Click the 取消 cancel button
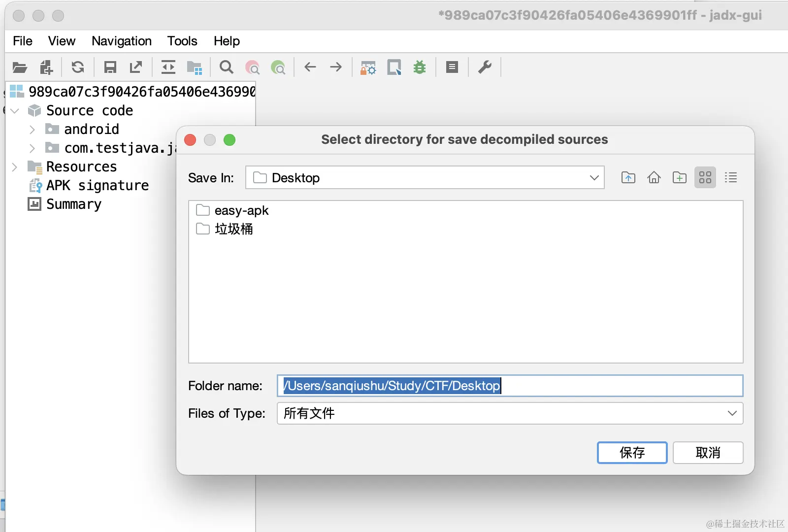 [x=708, y=453]
